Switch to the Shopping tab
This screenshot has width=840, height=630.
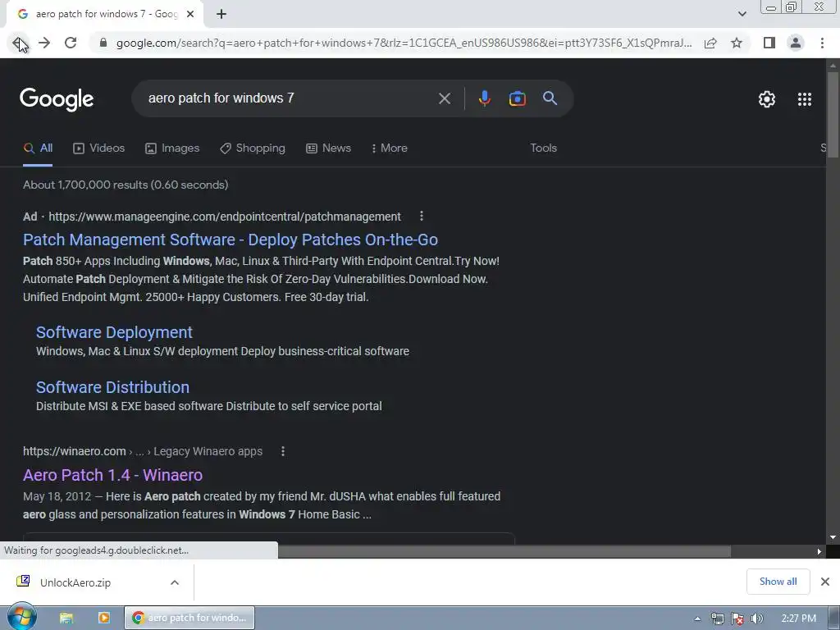(x=253, y=148)
